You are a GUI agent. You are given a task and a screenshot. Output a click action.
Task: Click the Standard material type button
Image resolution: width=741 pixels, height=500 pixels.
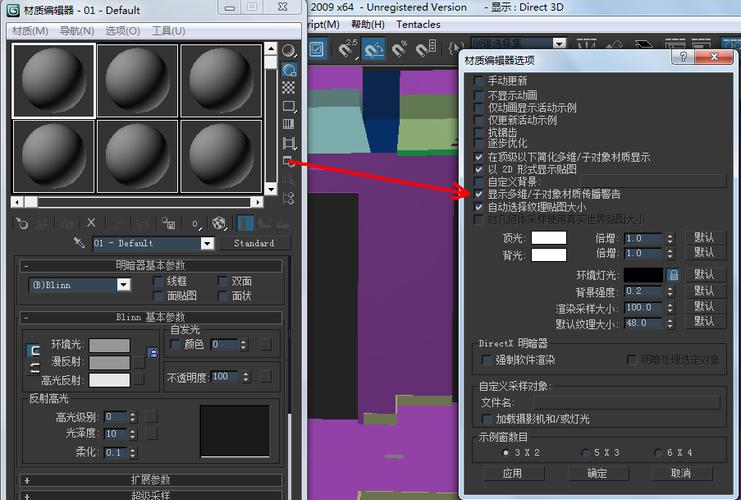254,243
